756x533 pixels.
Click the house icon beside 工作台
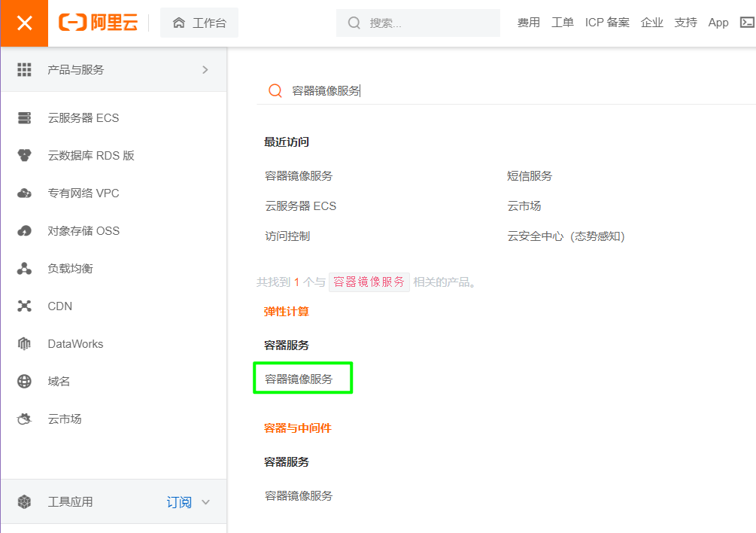coord(179,23)
